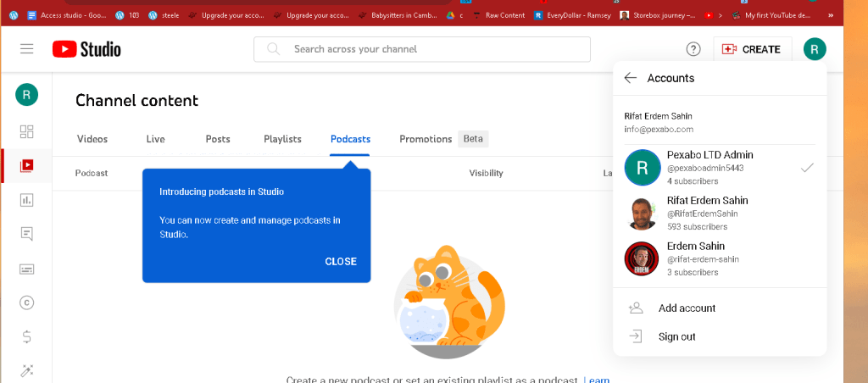Click the 593 subscribers text
The height and width of the screenshot is (383, 868).
click(x=697, y=227)
